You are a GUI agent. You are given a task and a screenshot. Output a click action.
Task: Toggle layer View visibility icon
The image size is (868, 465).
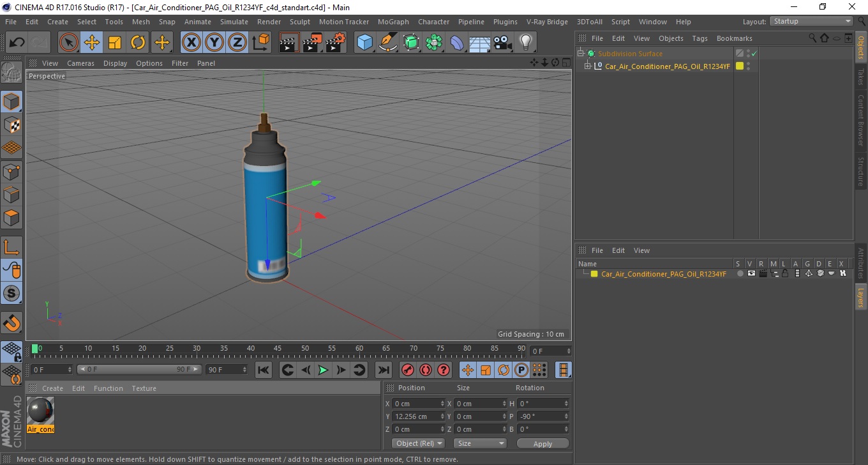pos(751,273)
